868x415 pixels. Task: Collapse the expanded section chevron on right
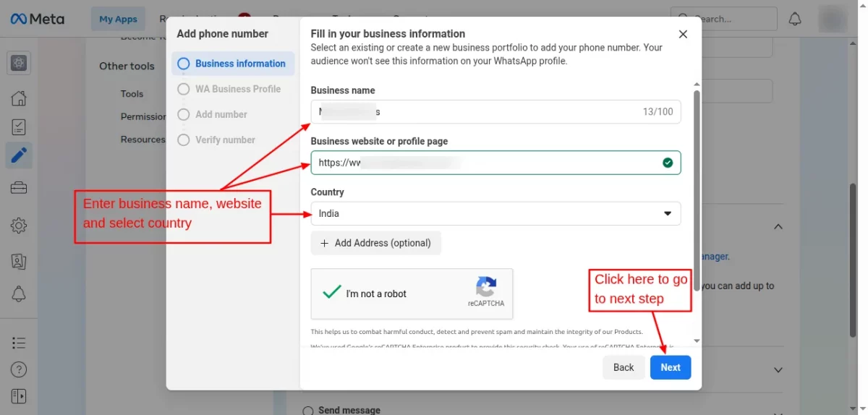point(778,226)
